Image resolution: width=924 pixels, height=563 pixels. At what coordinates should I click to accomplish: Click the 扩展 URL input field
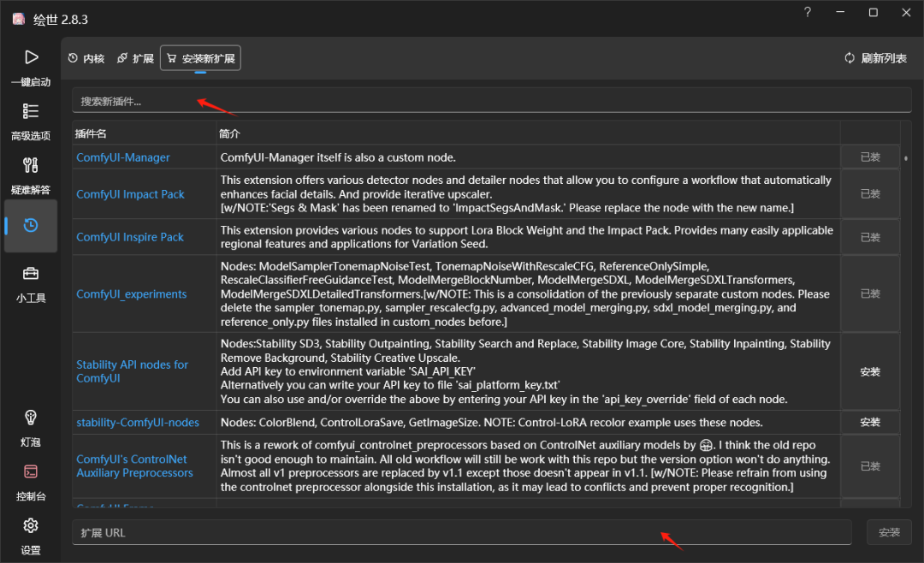[461, 532]
